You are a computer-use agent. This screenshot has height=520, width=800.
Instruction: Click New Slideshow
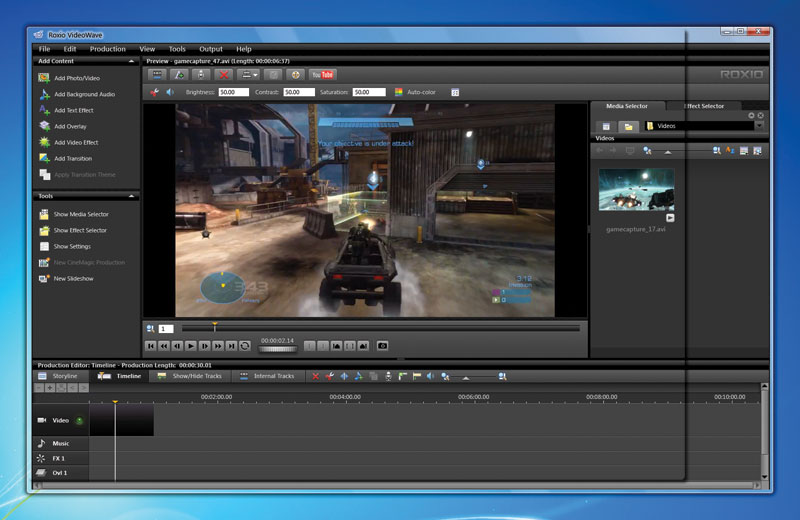(73, 279)
